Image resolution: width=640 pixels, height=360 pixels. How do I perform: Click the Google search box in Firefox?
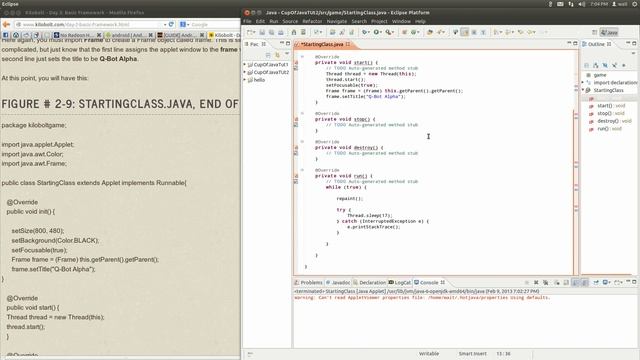[x=209, y=24]
